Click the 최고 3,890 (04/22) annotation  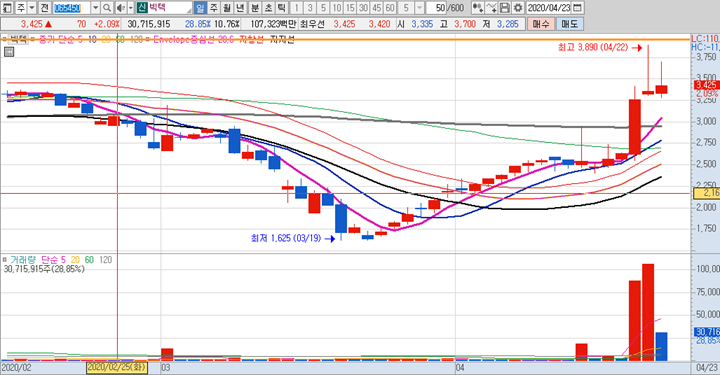593,47
